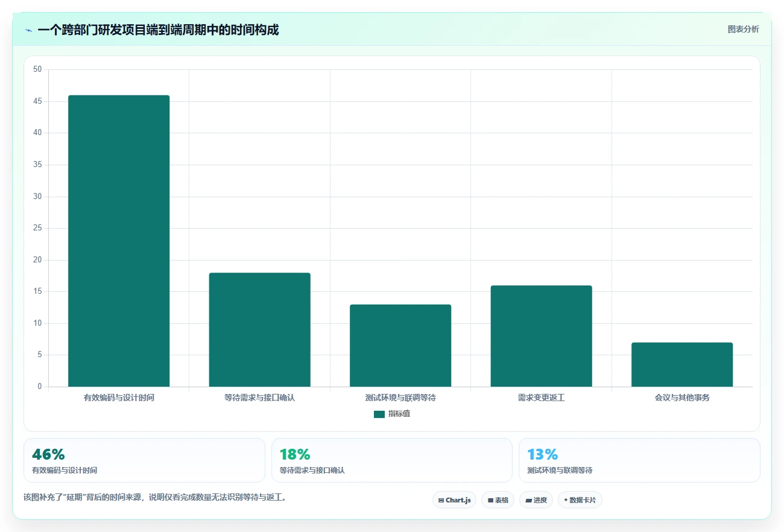Viewport: 784px width, 532px height.
Task: Click the 会议与其他事务 axis label
Action: pos(682,398)
